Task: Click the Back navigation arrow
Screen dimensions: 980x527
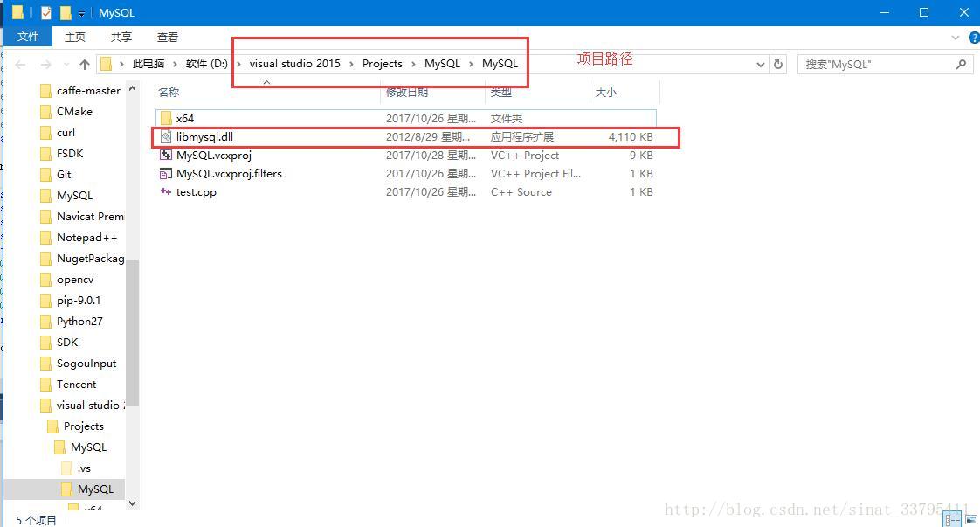Action: [21, 65]
